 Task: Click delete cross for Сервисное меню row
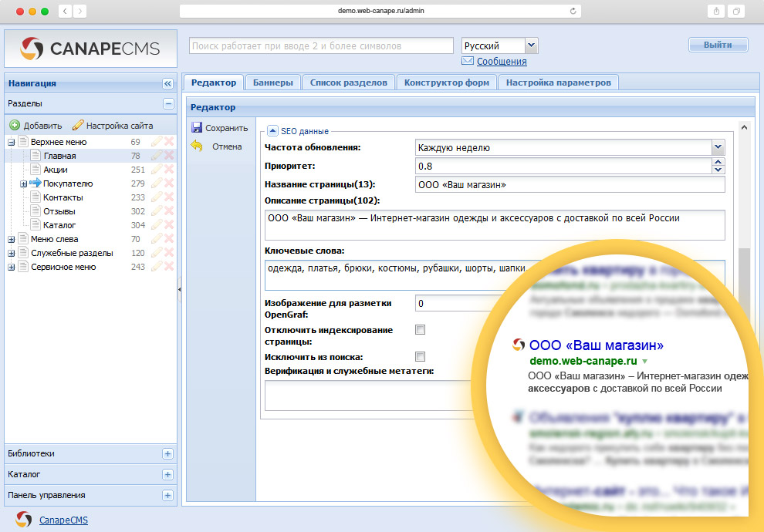tap(169, 266)
